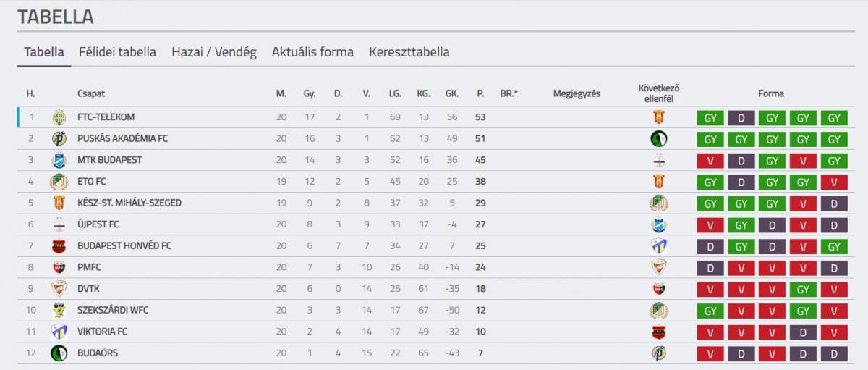Click next-opponent crest in Budaörs row
The width and height of the screenshot is (868, 370).
point(658,353)
